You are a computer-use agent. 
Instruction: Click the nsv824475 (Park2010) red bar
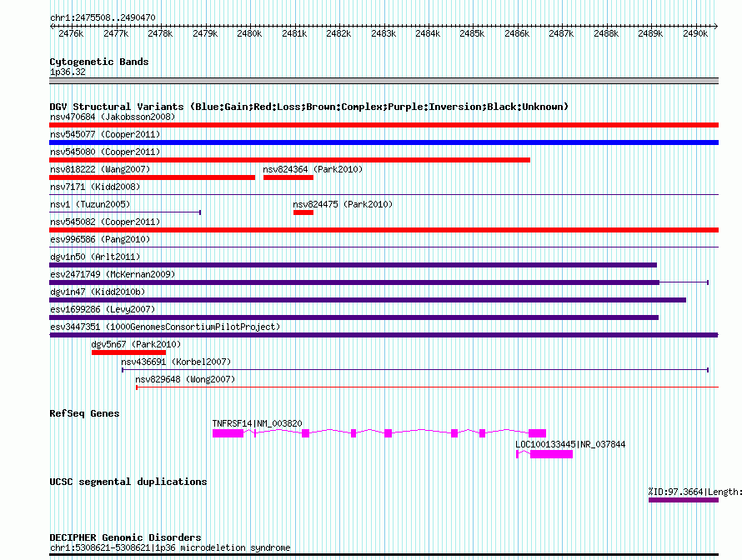303,212
